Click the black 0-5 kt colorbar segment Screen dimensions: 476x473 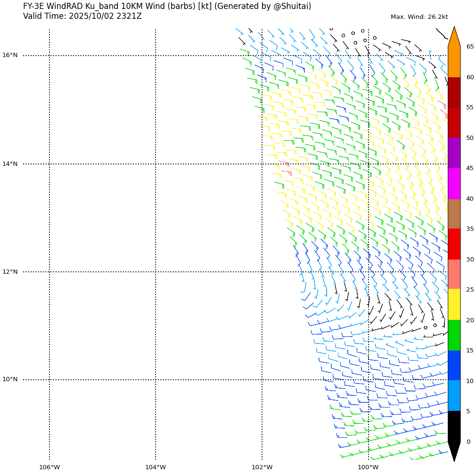point(454,426)
